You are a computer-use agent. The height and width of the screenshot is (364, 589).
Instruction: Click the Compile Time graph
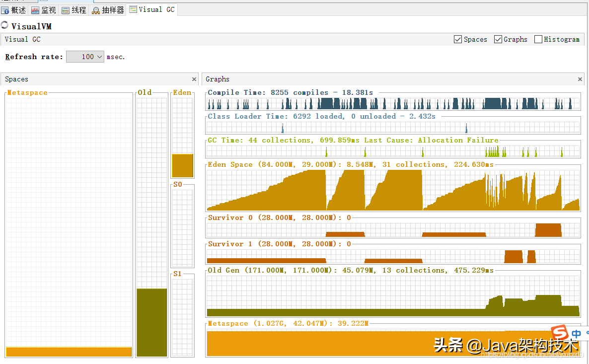coord(393,104)
